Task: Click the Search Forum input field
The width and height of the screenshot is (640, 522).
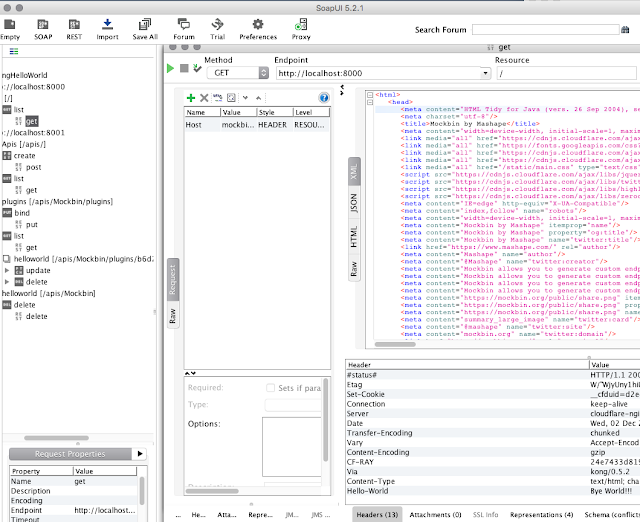Action: 546,29
